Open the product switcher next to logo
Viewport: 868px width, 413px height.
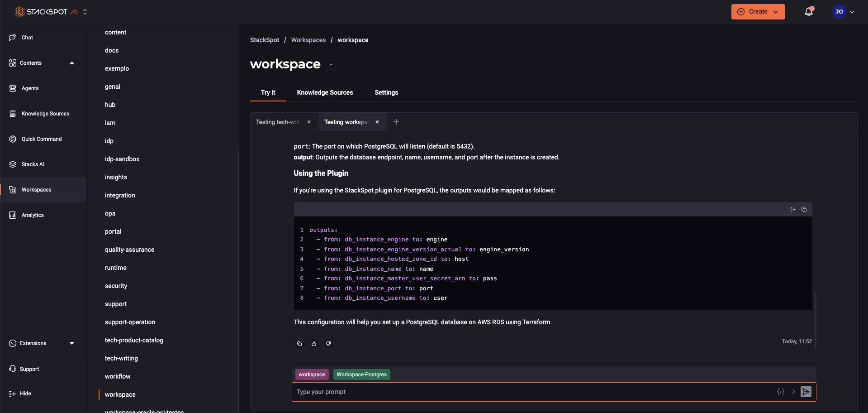tap(85, 12)
